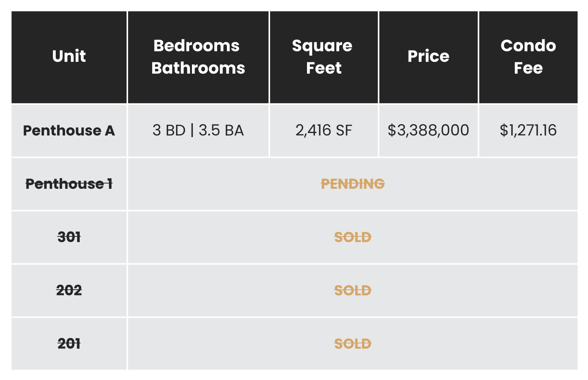Image resolution: width=588 pixels, height=380 pixels.
Task: Select the Price column header
Action: 428,57
